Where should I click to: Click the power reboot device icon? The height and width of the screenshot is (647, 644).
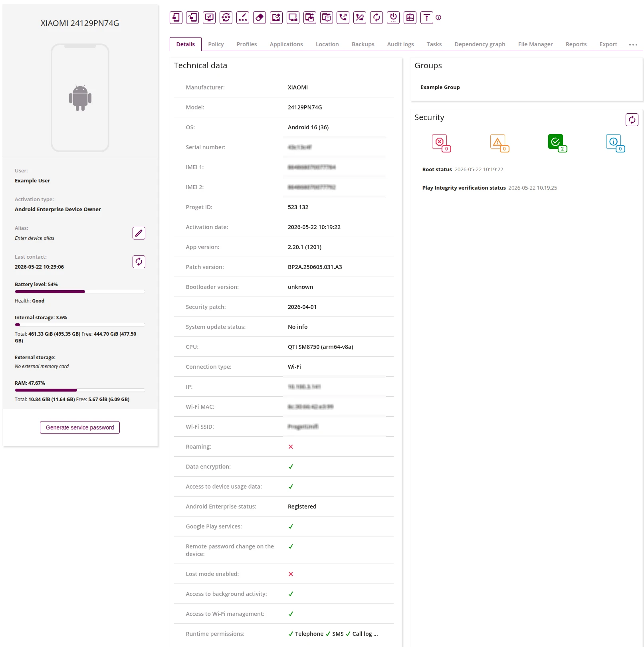(x=393, y=18)
